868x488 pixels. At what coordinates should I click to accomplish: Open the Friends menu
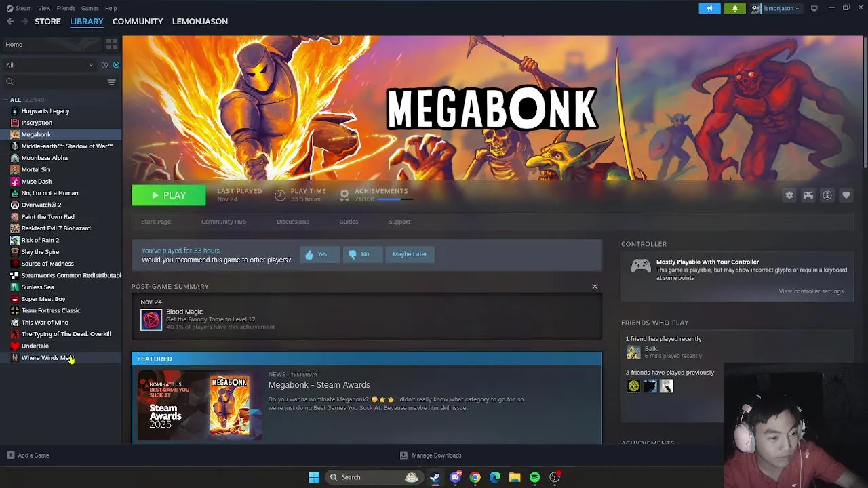pyautogui.click(x=66, y=8)
